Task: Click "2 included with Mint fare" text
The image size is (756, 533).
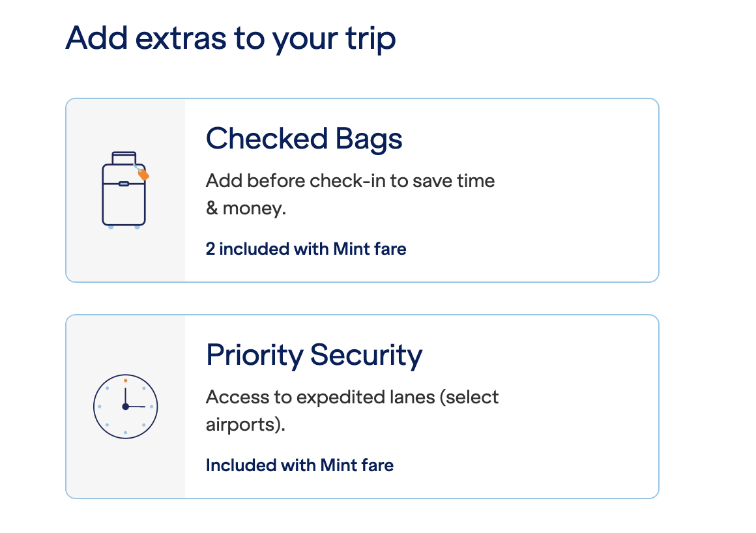Action: point(306,248)
